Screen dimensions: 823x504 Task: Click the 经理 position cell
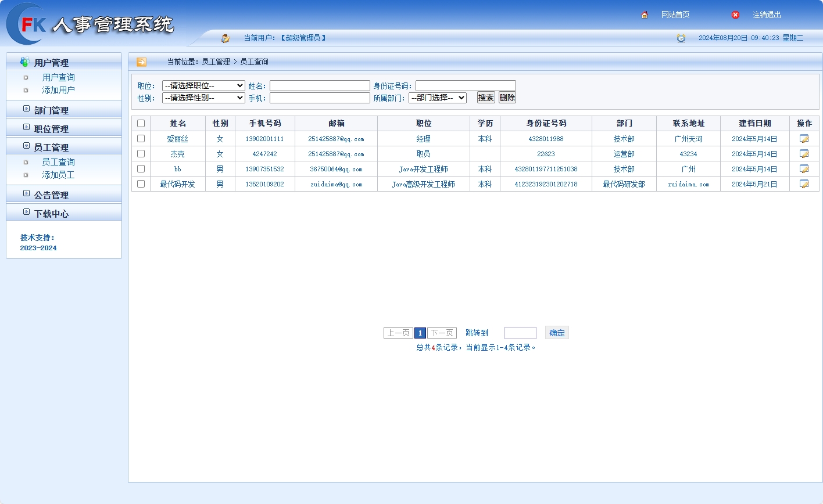(x=423, y=139)
